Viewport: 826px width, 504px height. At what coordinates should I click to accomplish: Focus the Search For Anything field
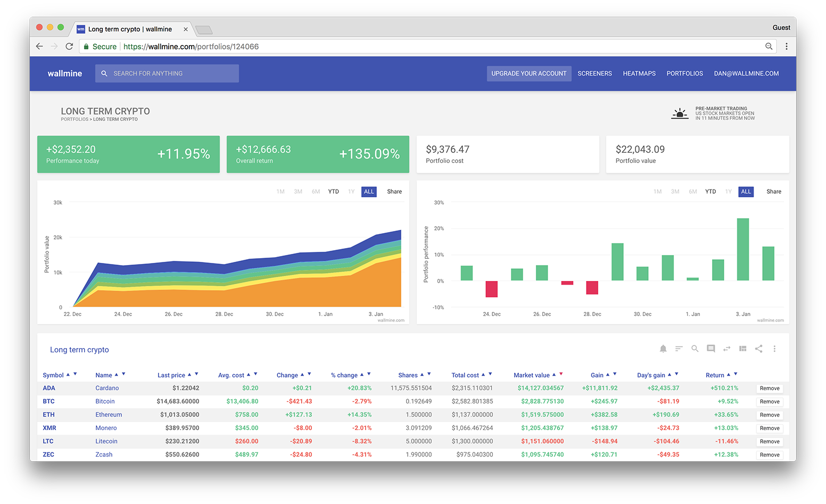(x=167, y=73)
